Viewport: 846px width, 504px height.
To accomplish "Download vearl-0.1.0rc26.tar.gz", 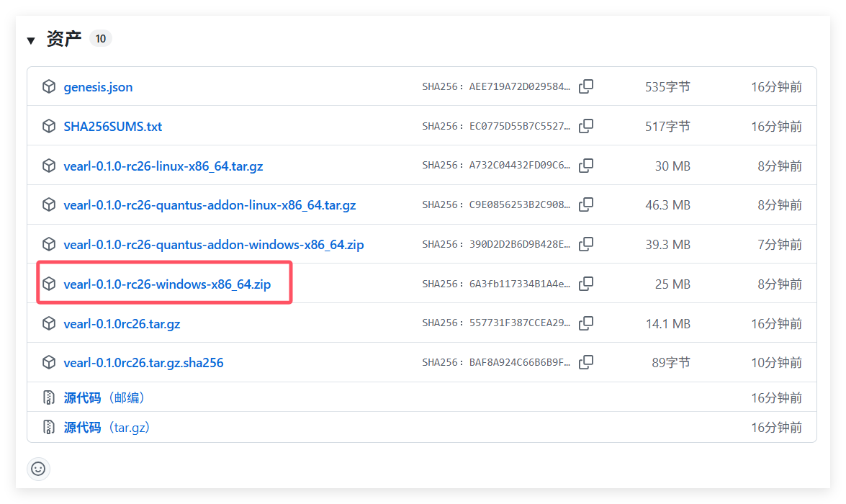I will [x=122, y=323].
